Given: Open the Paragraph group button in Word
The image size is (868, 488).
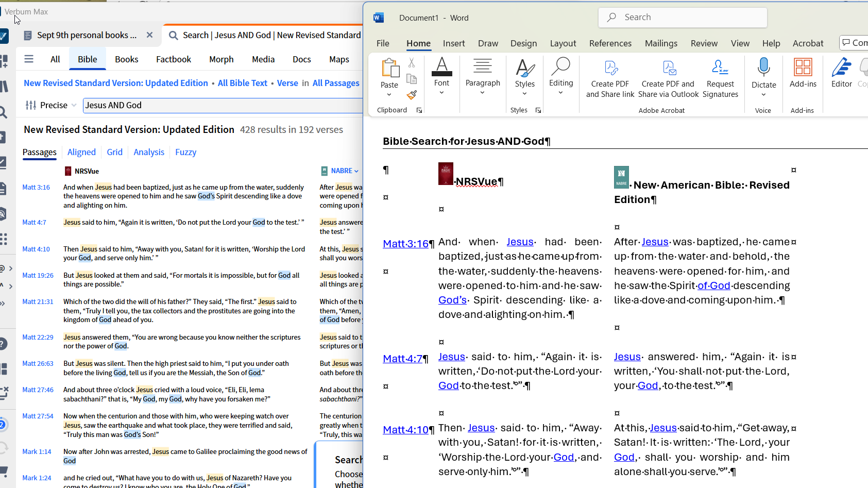Looking at the screenshot, I should coord(483,75).
